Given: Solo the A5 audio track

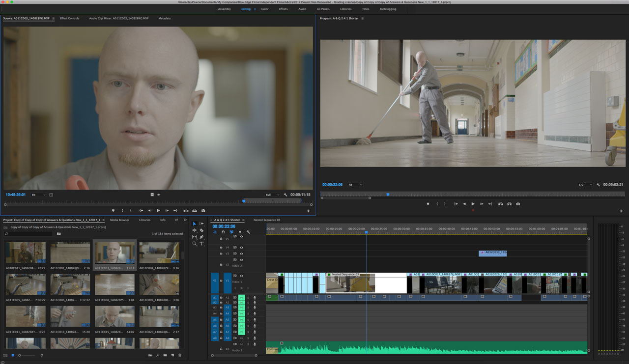Looking at the screenshot, I should click(x=248, y=319).
